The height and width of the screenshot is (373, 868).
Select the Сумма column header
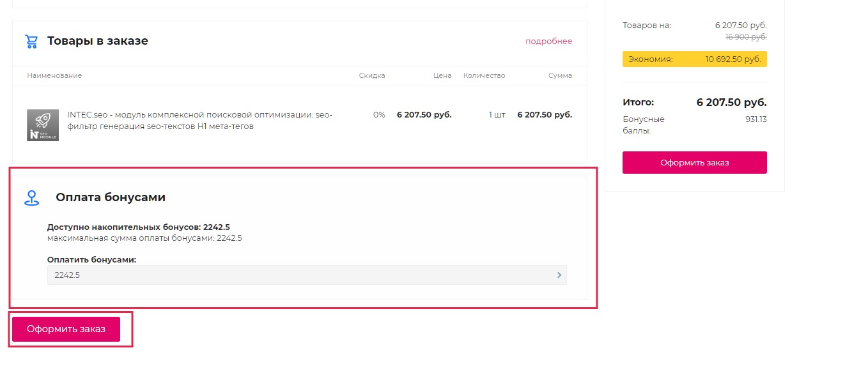(x=560, y=75)
